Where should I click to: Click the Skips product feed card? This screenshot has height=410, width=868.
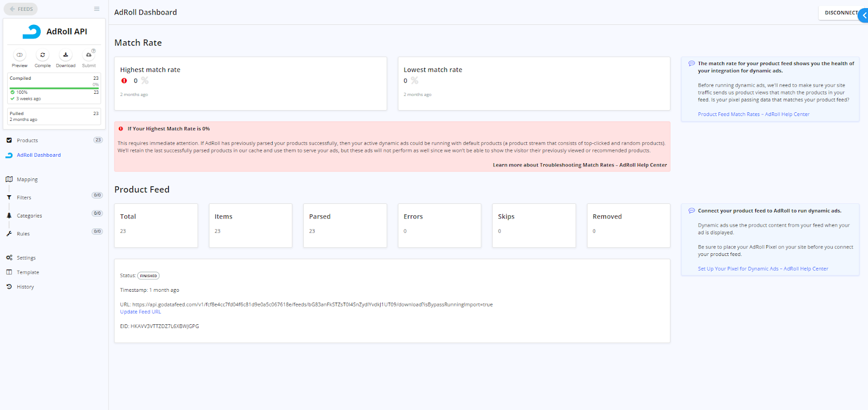[x=534, y=226]
